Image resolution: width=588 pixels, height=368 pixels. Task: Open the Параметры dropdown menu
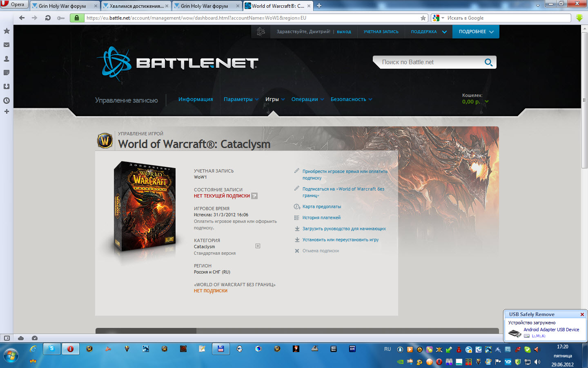(x=241, y=99)
